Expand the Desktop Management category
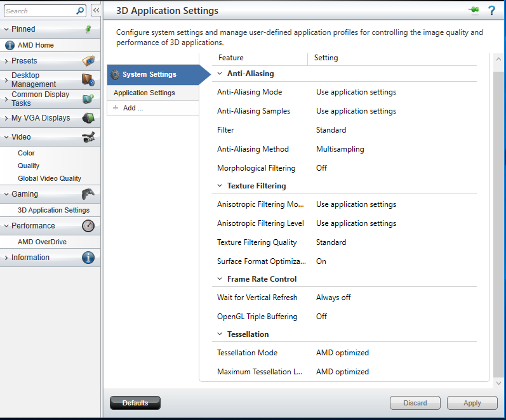Viewport: 506px width, 420px height. point(6,80)
